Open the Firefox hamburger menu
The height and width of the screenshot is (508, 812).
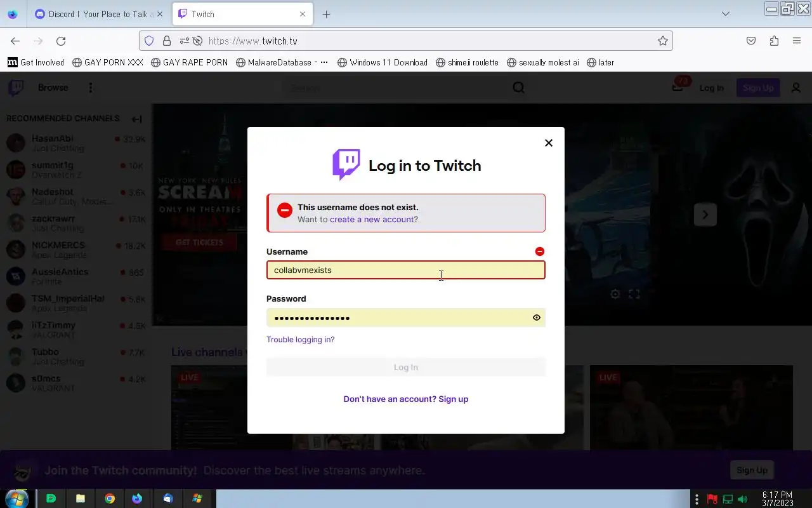click(x=797, y=41)
